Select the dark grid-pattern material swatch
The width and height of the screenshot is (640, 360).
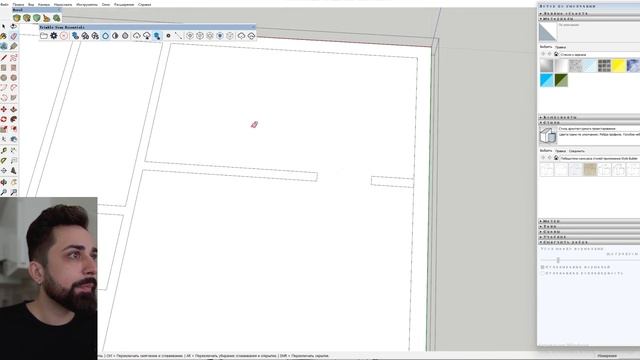point(604,65)
